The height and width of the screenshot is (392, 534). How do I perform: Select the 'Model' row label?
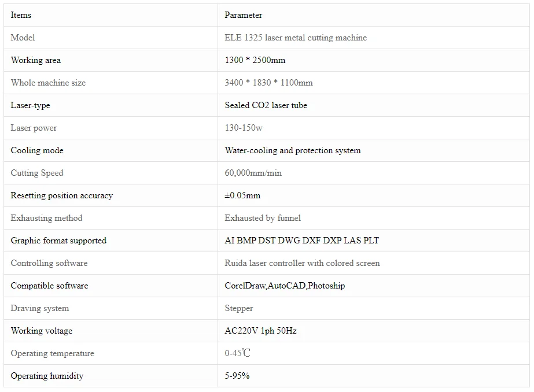point(23,38)
